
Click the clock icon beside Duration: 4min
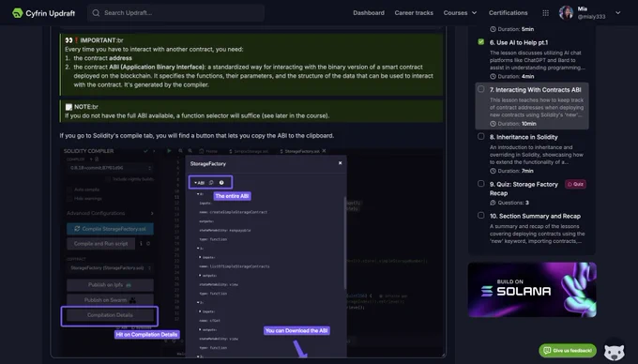click(493, 77)
